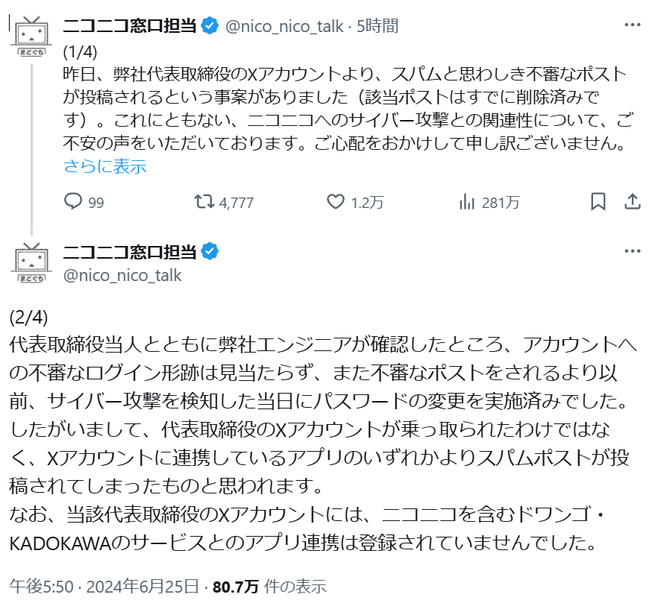
Task: Click the share icon on first post
Action: [x=631, y=202]
